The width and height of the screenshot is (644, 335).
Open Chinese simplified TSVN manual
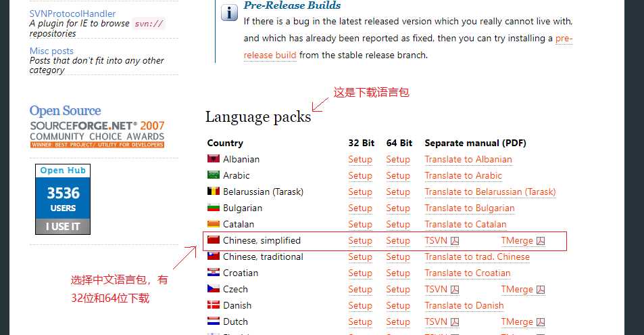436,241
